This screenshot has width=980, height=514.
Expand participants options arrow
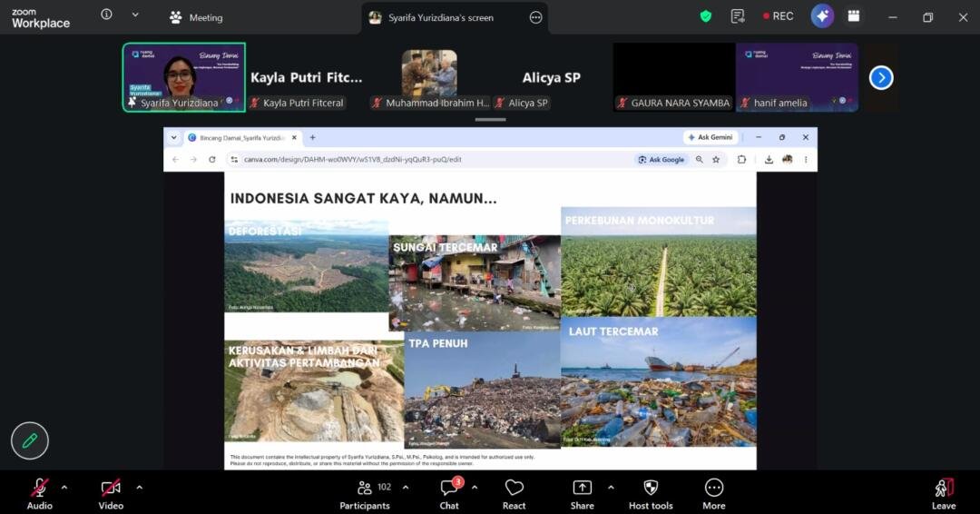tap(406, 487)
